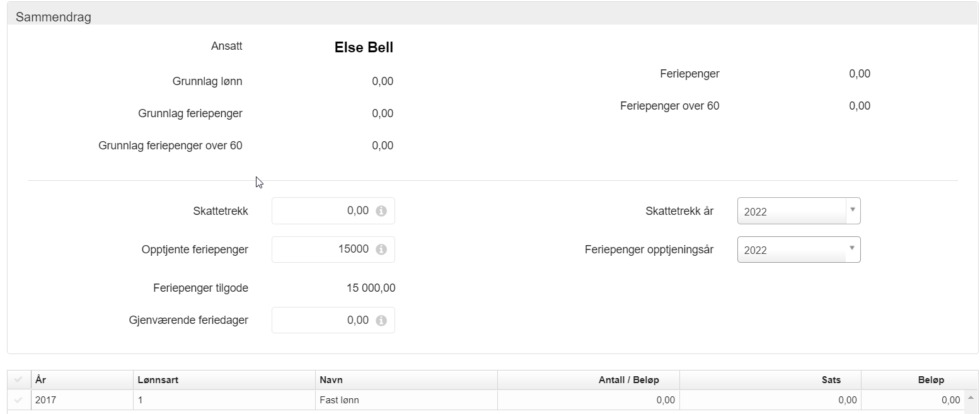The width and height of the screenshot is (980, 414).
Task: Click dropdown arrow of Skattetrekk år
Action: (853, 210)
